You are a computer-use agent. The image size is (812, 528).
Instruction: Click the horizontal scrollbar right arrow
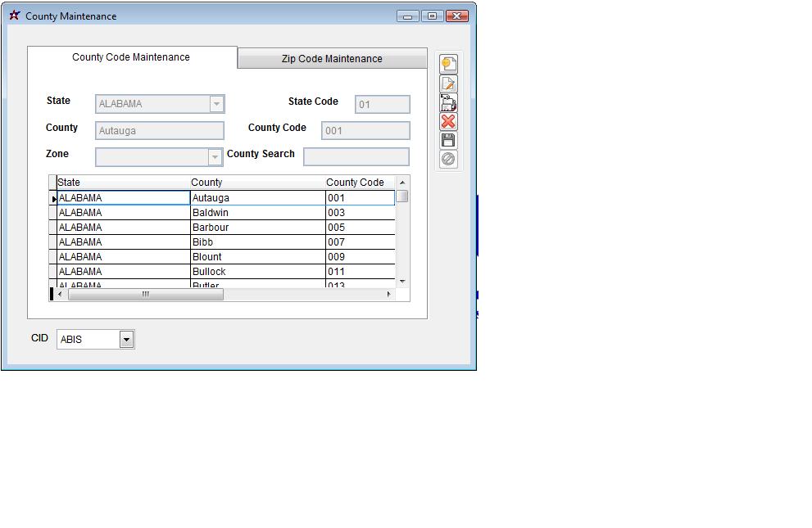[388, 294]
